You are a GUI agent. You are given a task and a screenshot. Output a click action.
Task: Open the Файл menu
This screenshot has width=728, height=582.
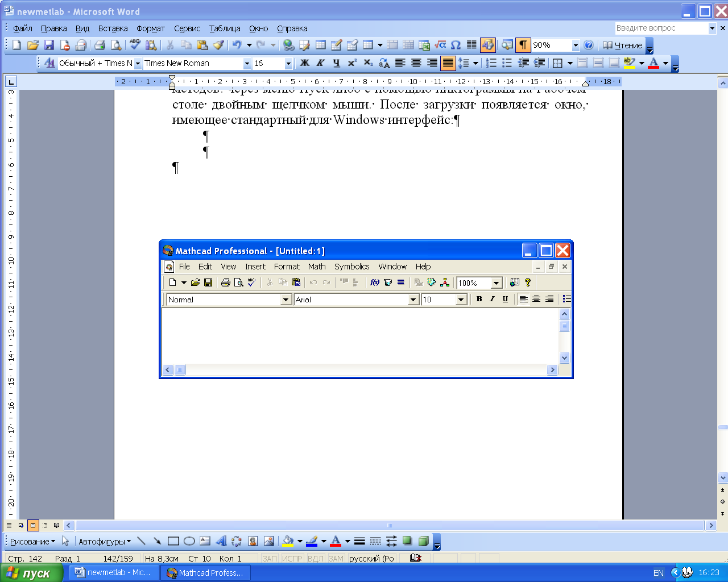pyautogui.click(x=23, y=28)
